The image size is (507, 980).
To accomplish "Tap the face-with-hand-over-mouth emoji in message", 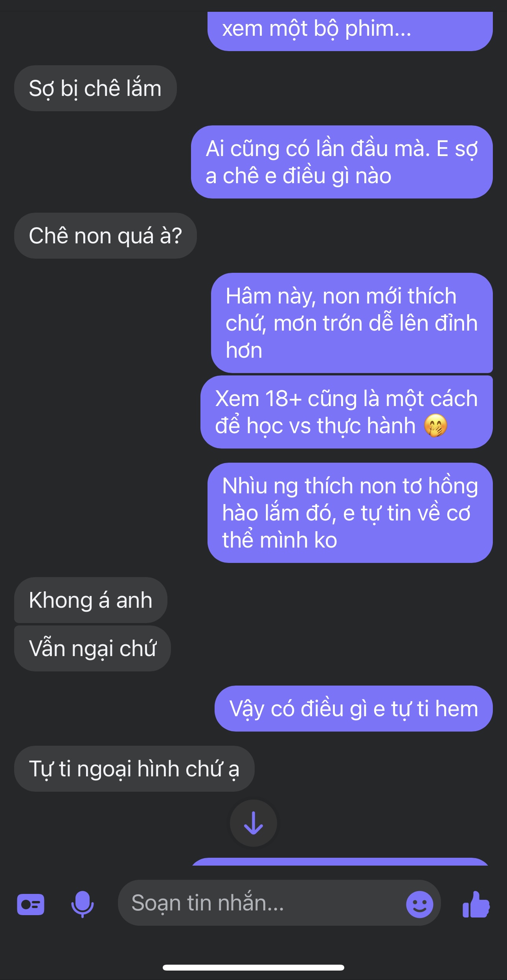I will (435, 425).
